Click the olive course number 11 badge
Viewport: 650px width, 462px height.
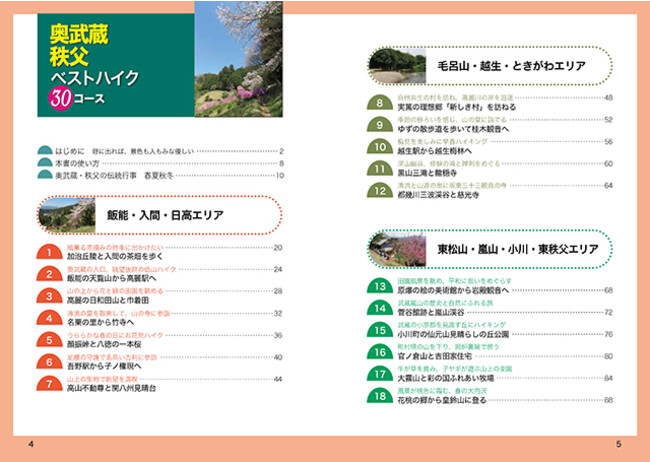379,167
